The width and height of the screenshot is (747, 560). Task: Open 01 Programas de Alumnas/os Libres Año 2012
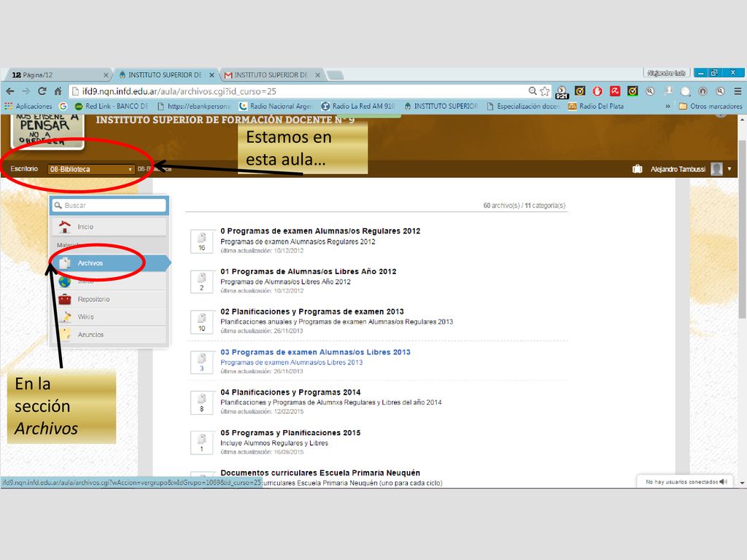point(309,271)
